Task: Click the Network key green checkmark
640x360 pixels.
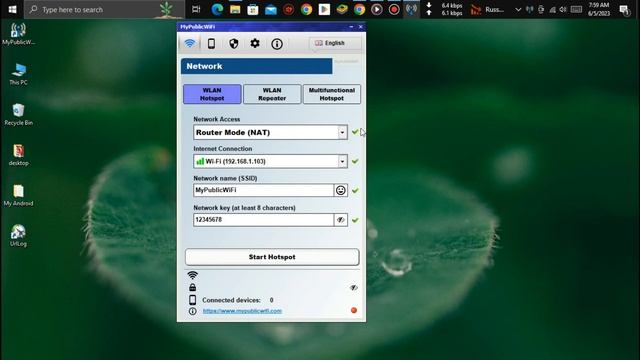Action: 355,220
